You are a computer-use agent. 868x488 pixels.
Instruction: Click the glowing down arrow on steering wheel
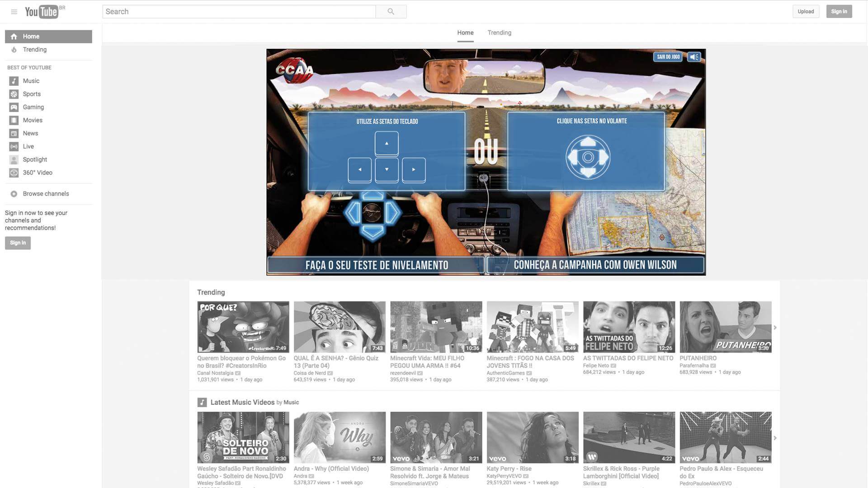pos(373,231)
